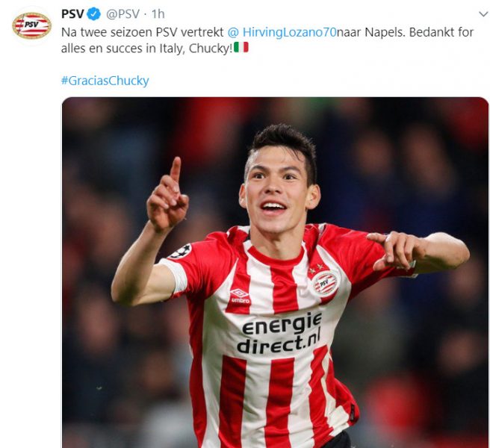Visit the @PSV handle link
490x448 pixels.
(122, 14)
